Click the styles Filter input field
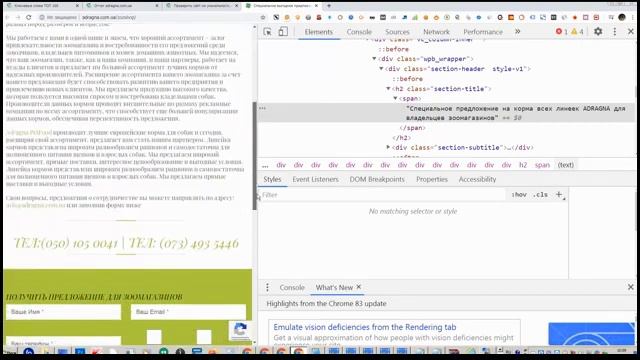Image resolution: width=640 pixels, height=360 pixels. tap(382, 195)
